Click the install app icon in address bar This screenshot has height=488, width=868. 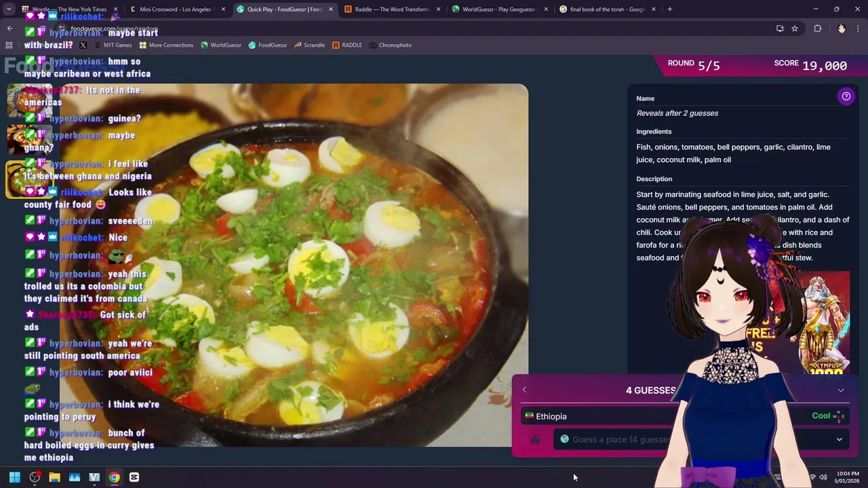tap(780, 28)
